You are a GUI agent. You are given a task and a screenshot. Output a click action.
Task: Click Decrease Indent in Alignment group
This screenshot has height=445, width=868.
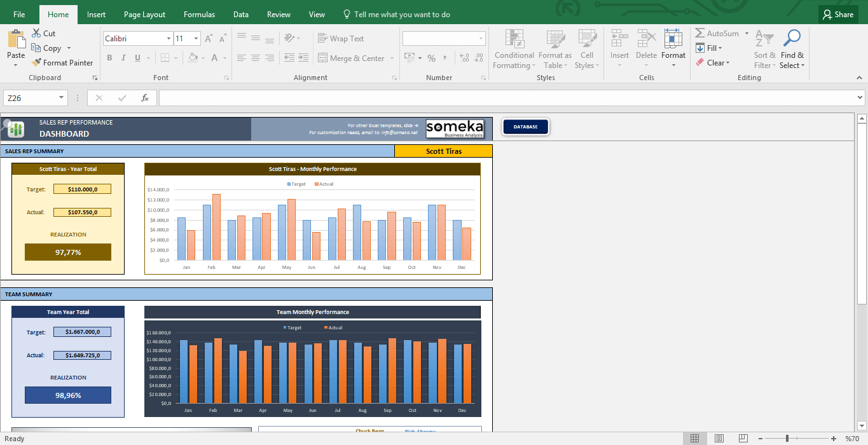coord(289,58)
